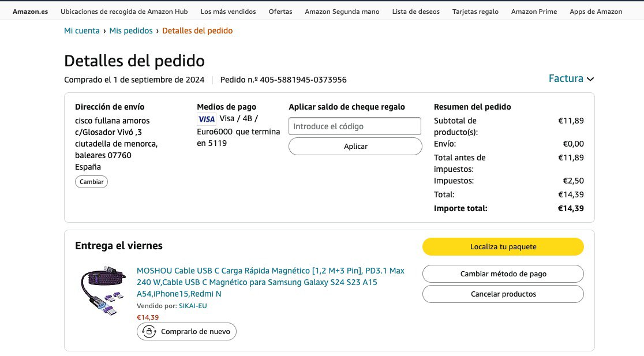Select Cambiar método de pago
This screenshot has height=356, width=644.
click(503, 274)
